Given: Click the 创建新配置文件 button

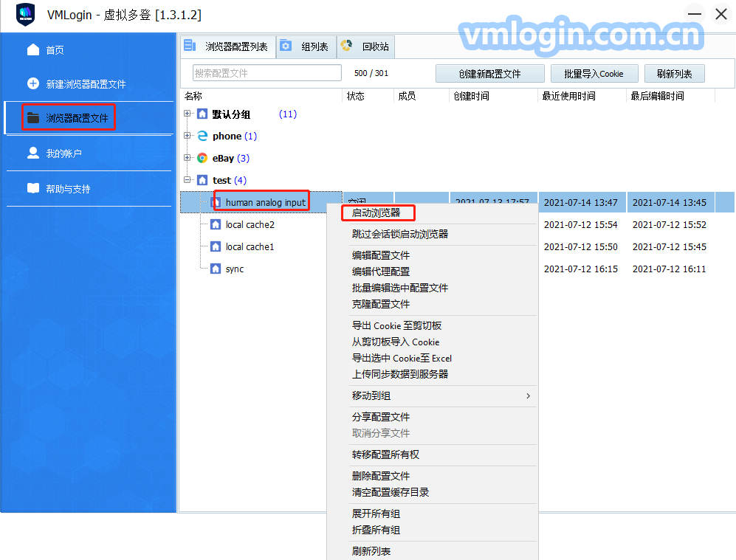Looking at the screenshot, I should (x=489, y=74).
